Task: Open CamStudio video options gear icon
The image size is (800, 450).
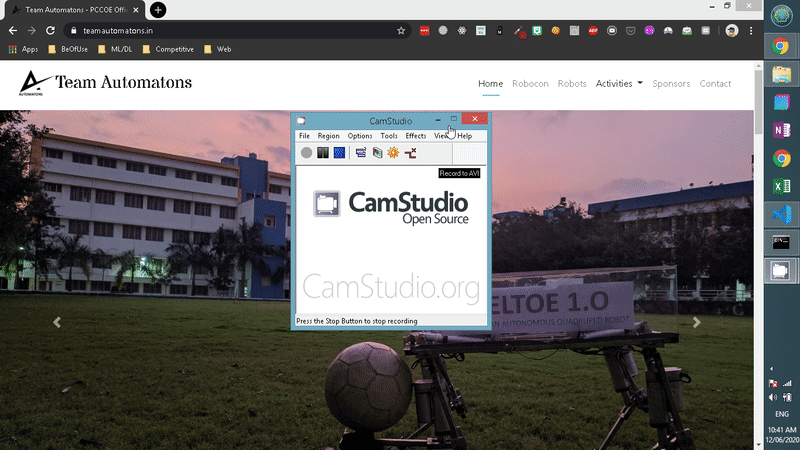Action: pos(393,153)
